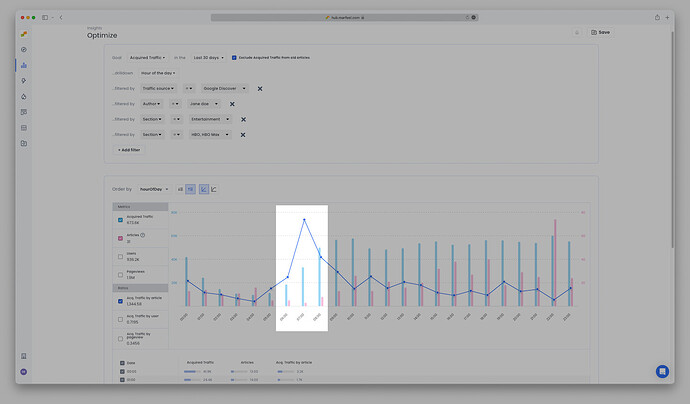
Task: Switch to line chart view icon
Action: (215, 188)
